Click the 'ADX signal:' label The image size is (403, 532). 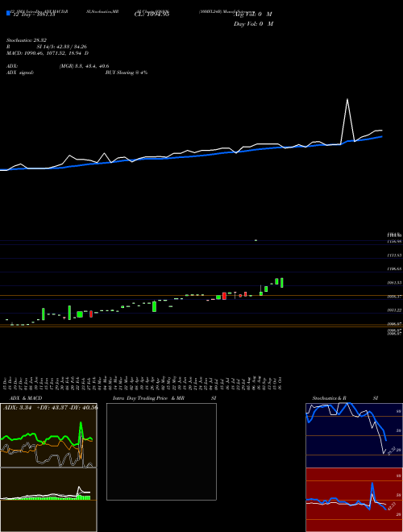(19, 73)
